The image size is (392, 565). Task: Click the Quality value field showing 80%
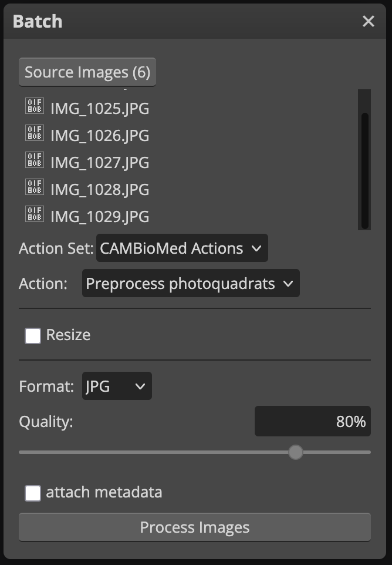312,421
